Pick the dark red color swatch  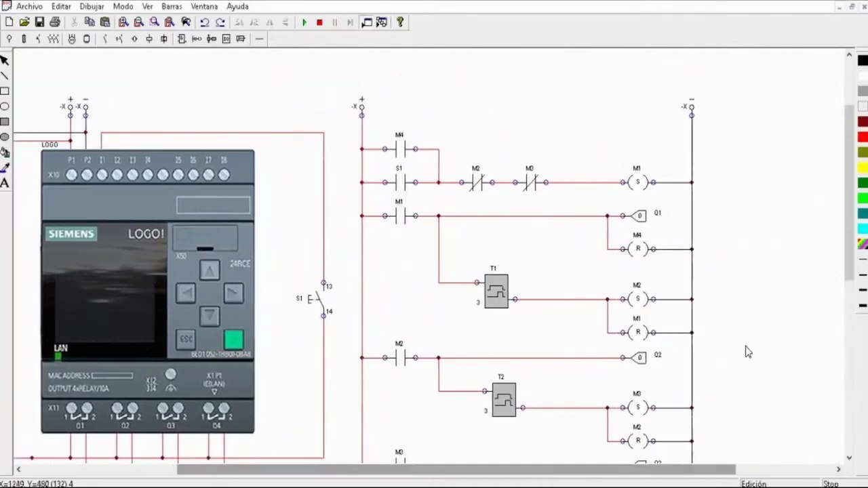pos(863,122)
